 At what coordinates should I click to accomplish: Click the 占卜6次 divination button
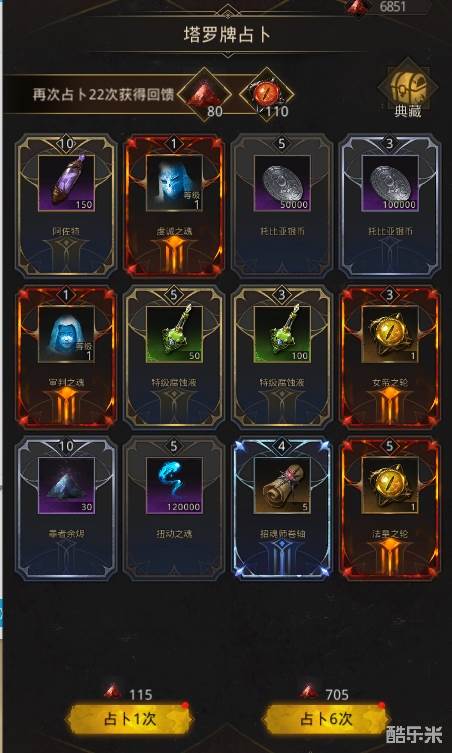pos(326,719)
